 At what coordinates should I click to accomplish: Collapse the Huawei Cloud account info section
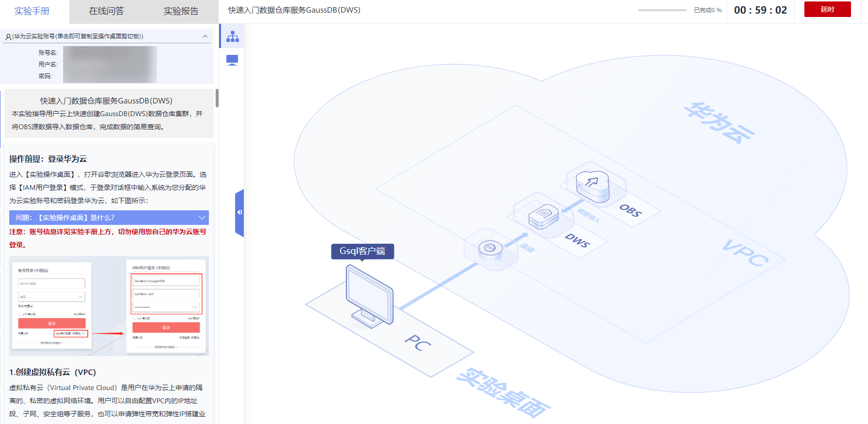click(x=205, y=36)
